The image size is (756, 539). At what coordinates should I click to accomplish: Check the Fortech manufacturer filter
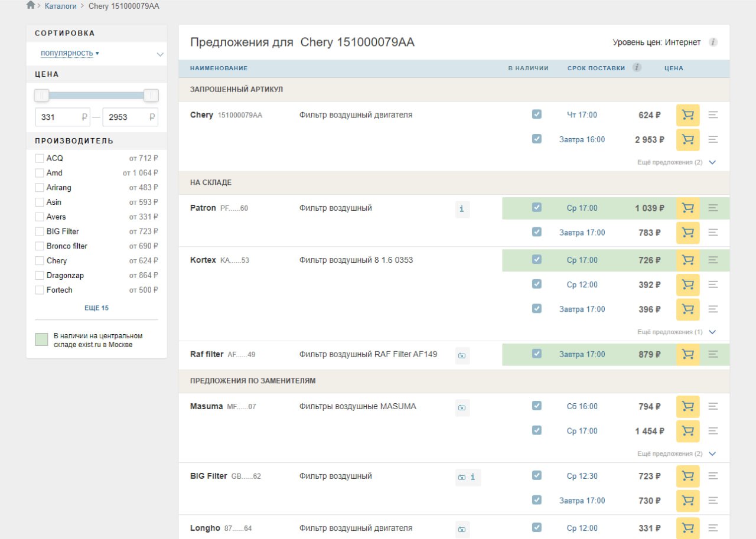point(40,290)
